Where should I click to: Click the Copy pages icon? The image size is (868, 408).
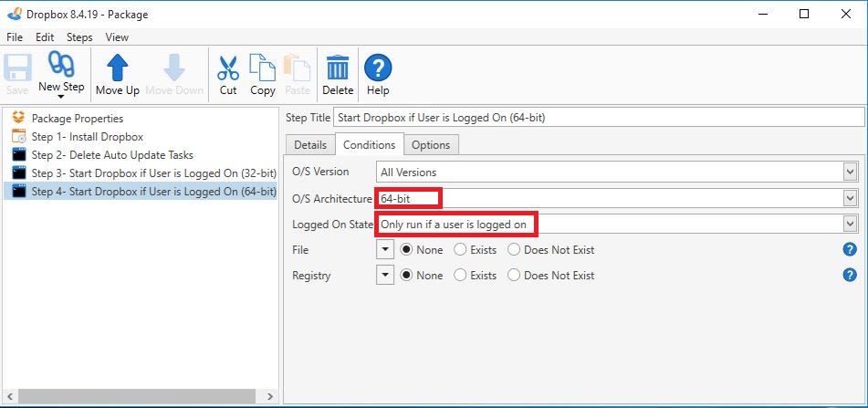pyautogui.click(x=262, y=68)
